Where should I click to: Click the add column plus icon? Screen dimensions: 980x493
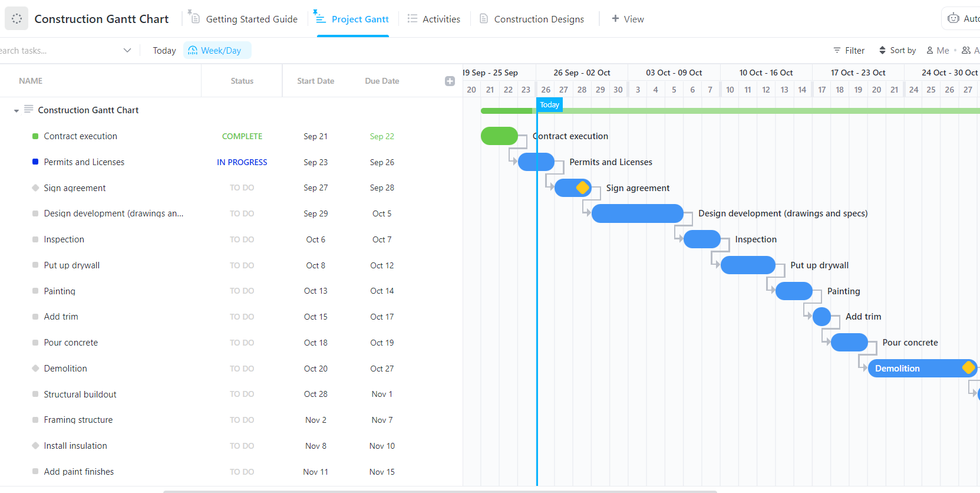coord(450,81)
